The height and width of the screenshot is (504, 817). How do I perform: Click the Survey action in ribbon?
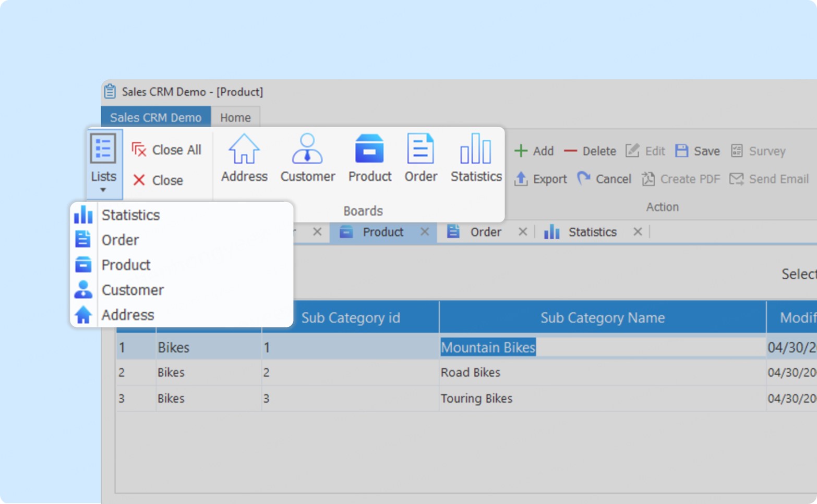[758, 151]
